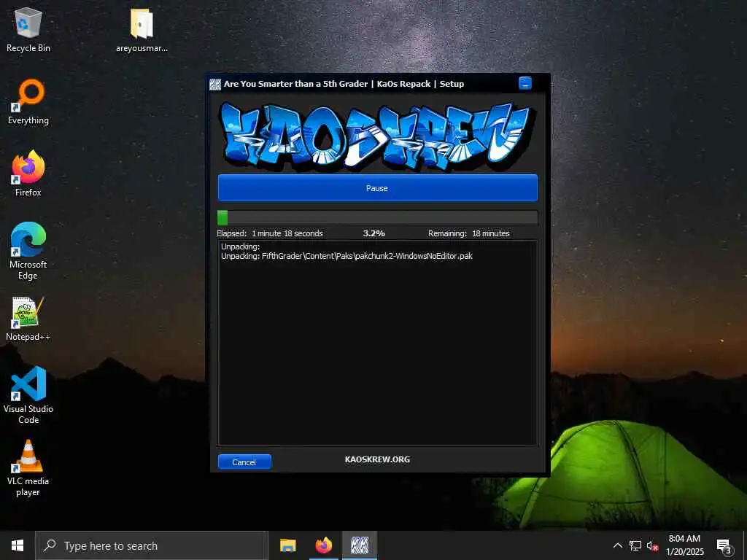
Task: Click the green installation progress bar
Action: (377, 217)
